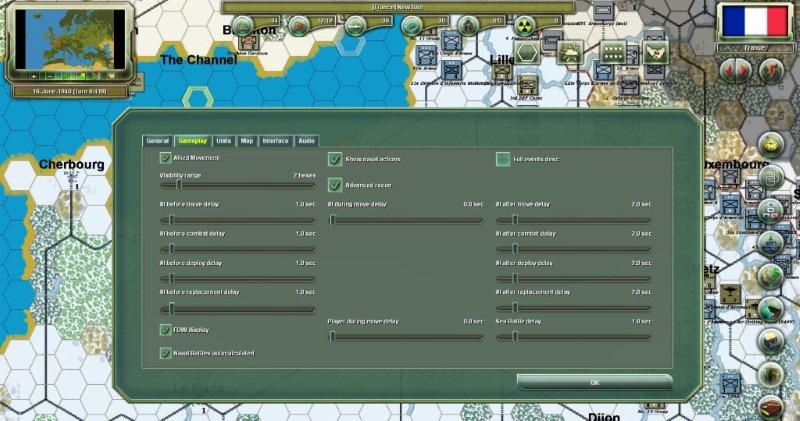Screen dimensions: 800x421
Task: Click the AI before replacement delay slider
Action: 238,310
